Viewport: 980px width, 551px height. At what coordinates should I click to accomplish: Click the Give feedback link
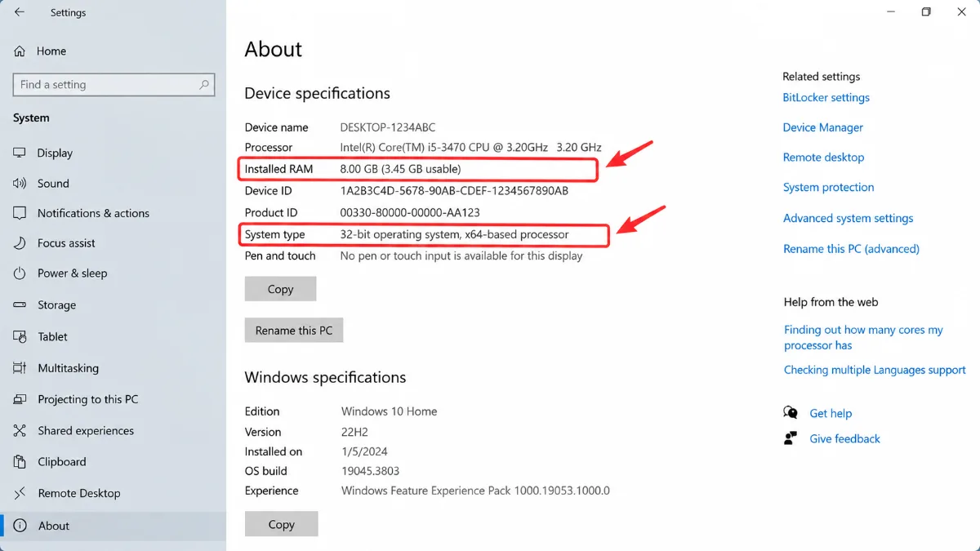pos(844,438)
